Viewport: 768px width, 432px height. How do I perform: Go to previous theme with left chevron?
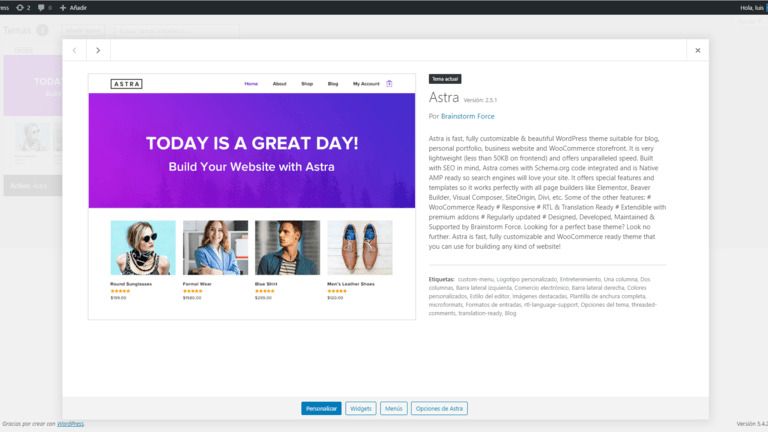coord(74,50)
